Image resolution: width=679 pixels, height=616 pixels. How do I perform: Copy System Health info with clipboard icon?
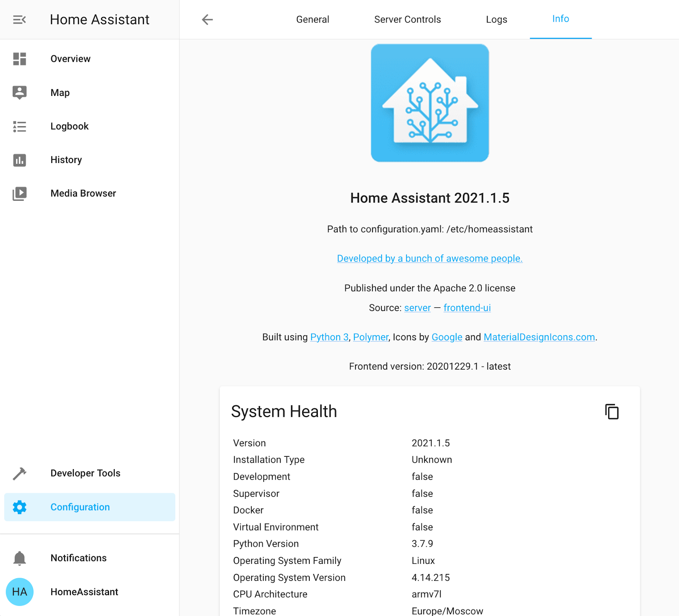coord(612,412)
